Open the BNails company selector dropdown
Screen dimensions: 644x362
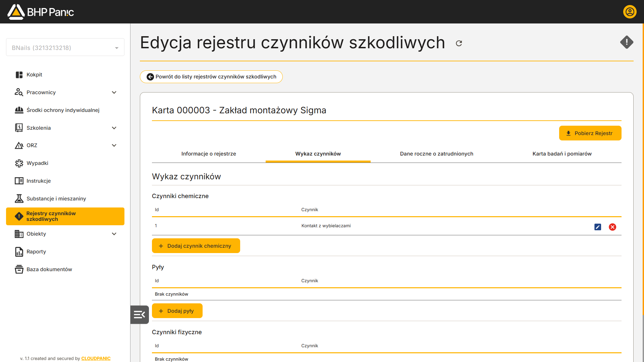point(65,48)
